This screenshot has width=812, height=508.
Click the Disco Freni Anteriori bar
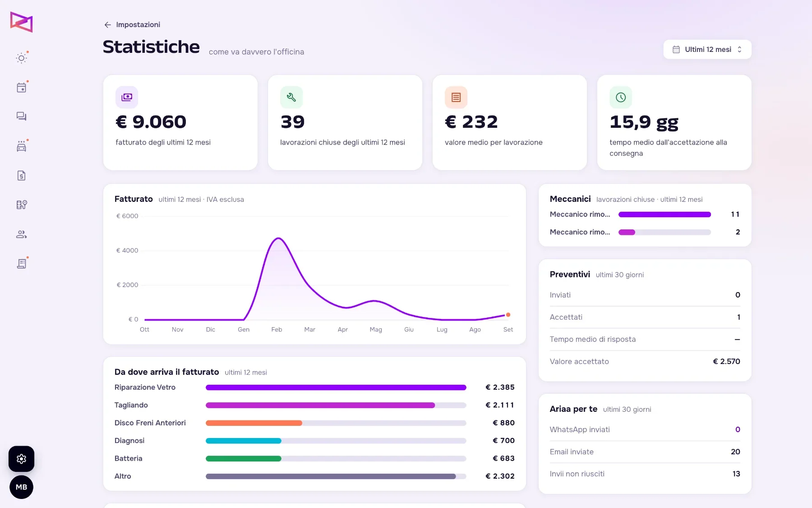coord(336,423)
